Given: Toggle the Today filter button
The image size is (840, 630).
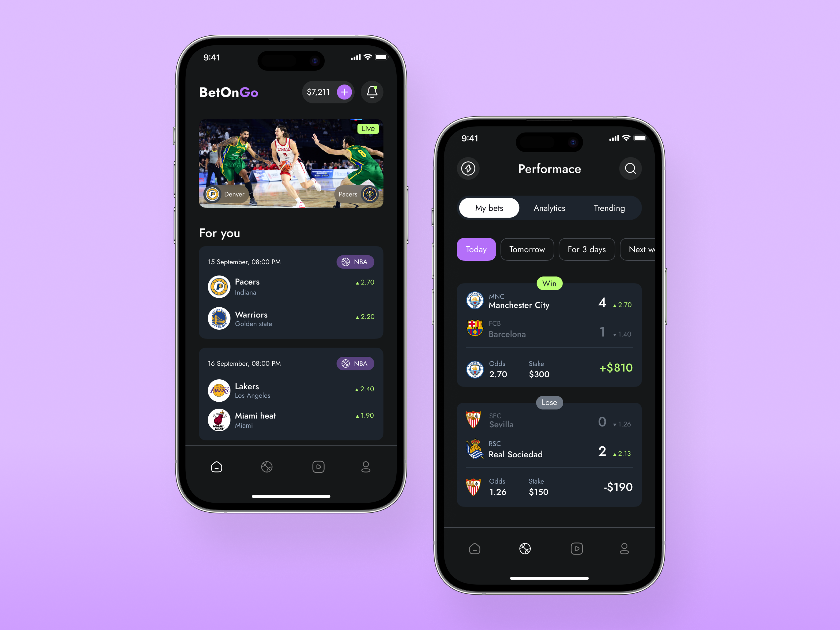Looking at the screenshot, I should pyautogui.click(x=476, y=249).
